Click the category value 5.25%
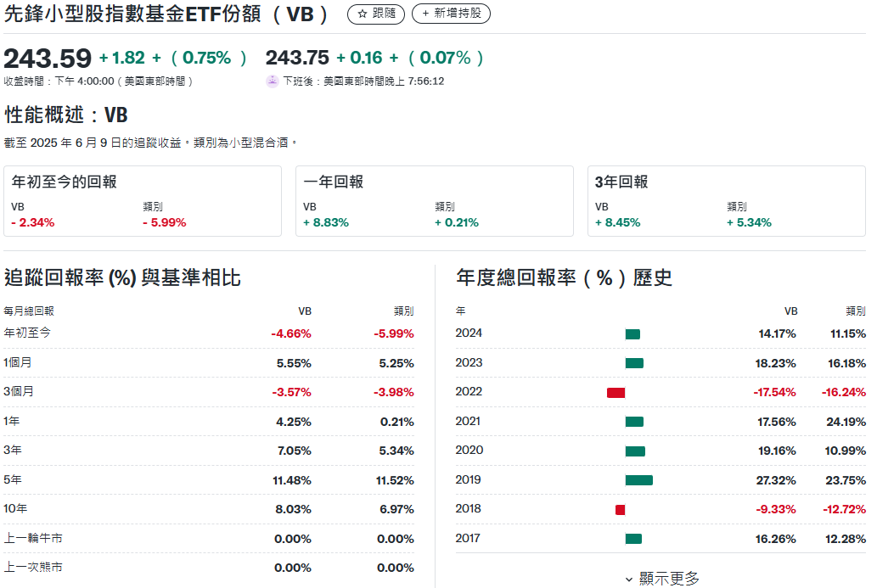This screenshot has width=877, height=588. pos(396,363)
